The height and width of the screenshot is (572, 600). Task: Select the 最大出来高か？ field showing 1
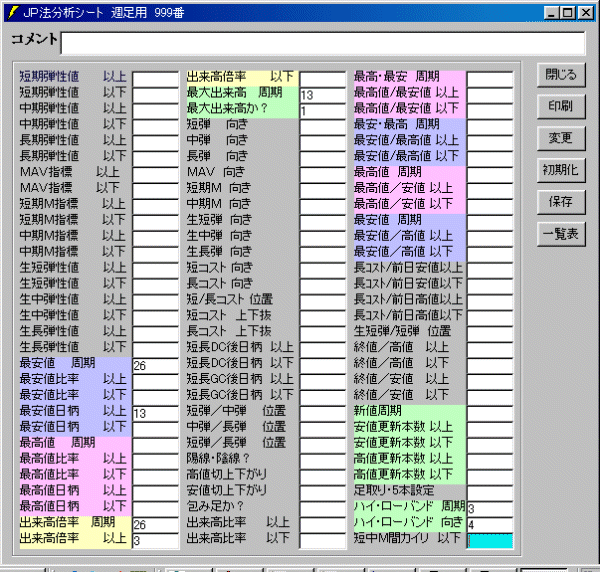point(323,111)
